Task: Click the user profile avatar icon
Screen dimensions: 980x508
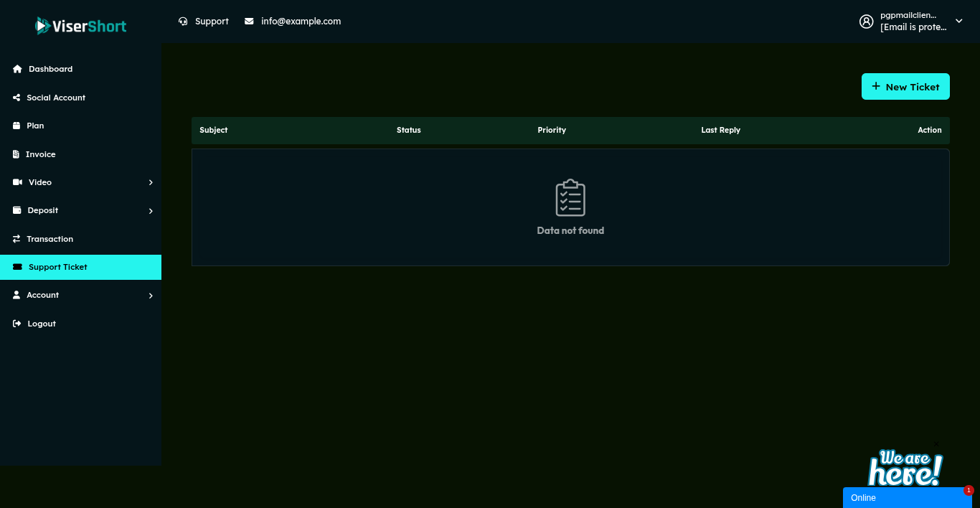Action: tap(866, 22)
